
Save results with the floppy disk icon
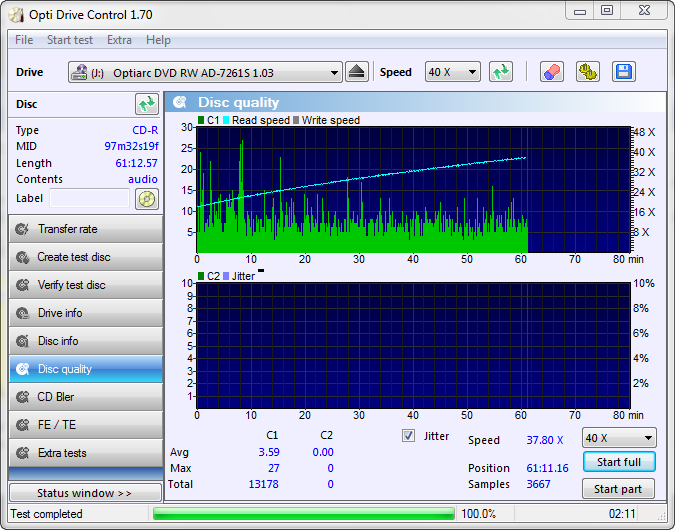[x=623, y=72]
